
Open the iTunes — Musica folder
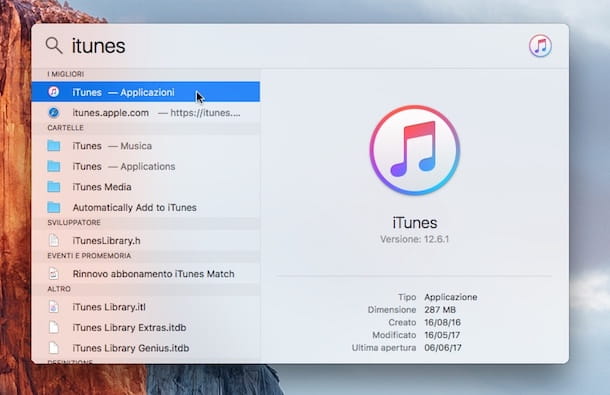click(145, 146)
